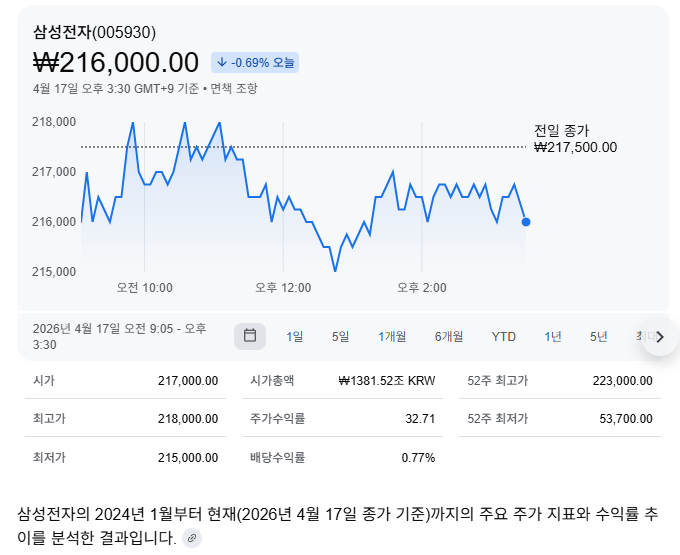Click the link icon after the analysis text

point(192,538)
